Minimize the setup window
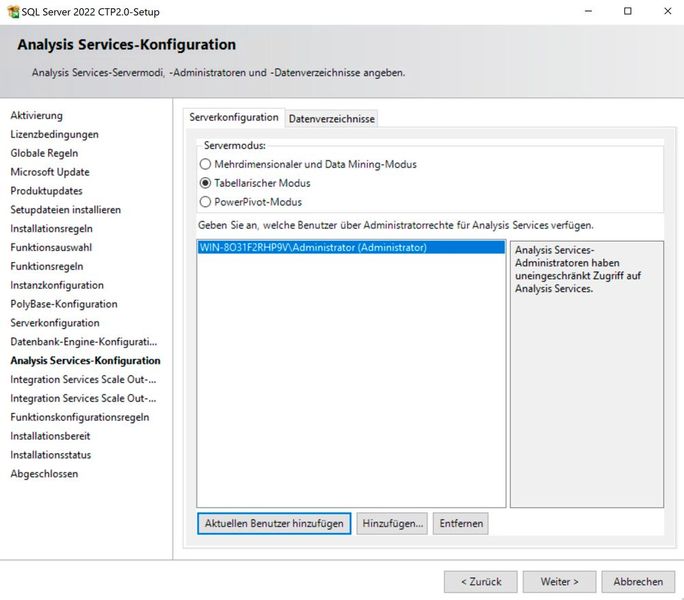This screenshot has width=684, height=600. pyautogui.click(x=588, y=11)
